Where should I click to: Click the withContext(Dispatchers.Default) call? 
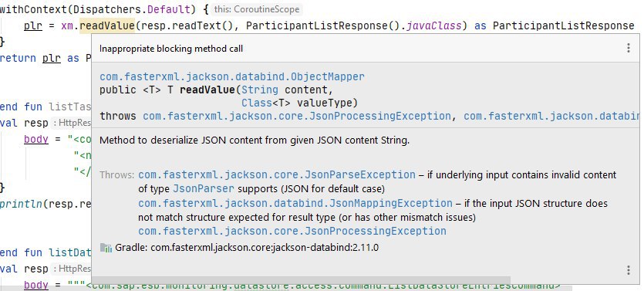coord(98,8)
